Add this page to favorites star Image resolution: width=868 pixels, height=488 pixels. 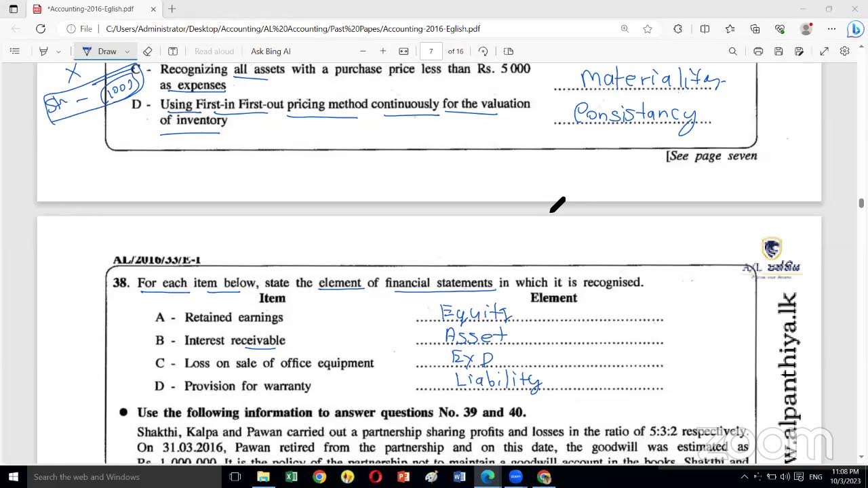point(648,29)
